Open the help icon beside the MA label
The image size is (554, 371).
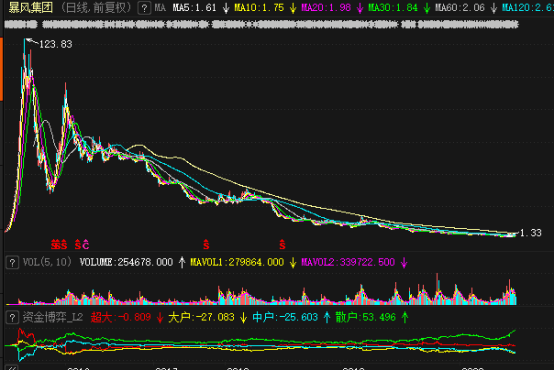tap(144, 8)
